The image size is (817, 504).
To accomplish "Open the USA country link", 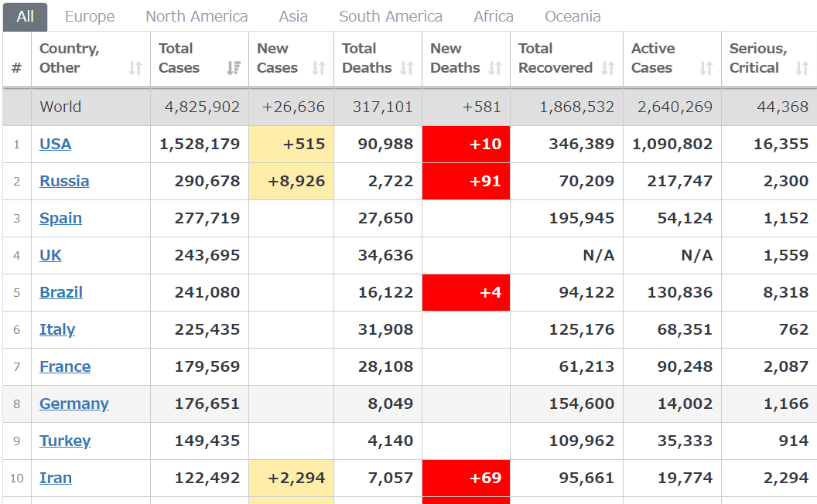I will point(55,145).
